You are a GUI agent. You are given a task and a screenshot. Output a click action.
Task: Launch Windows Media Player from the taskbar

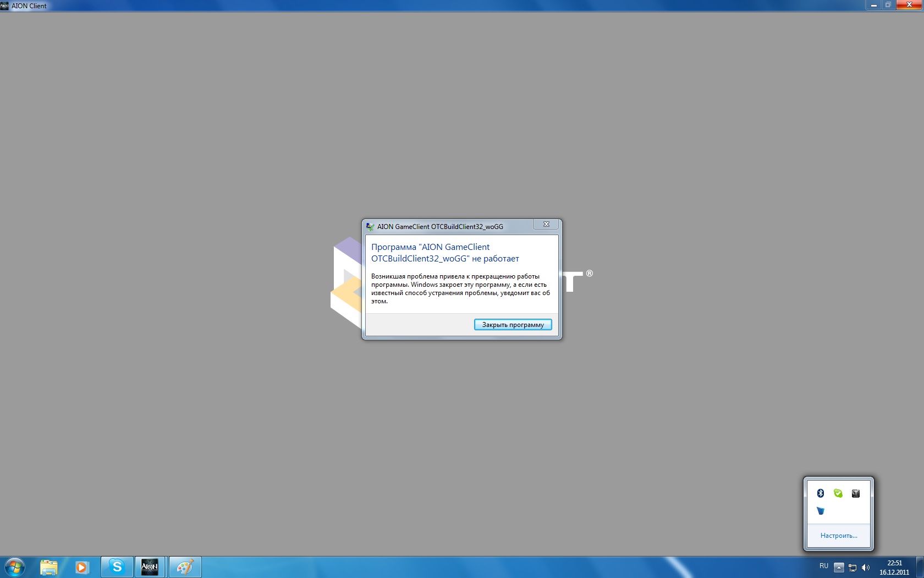(82, 567)
